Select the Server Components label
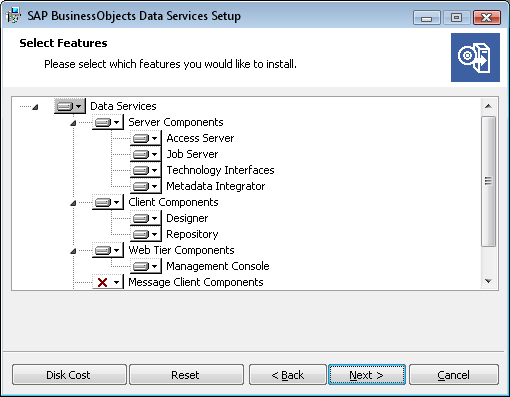This screenshot has height=397, width=510. (176, 122)
